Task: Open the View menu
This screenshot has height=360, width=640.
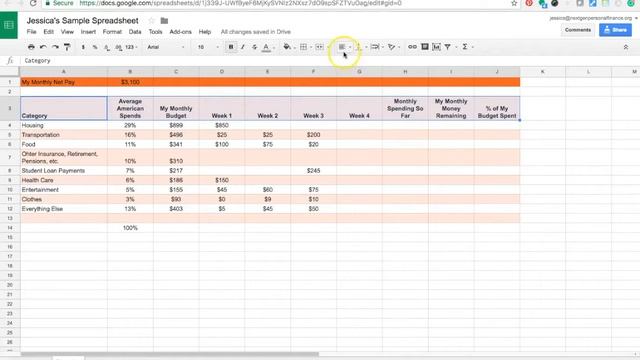Action: (67, 32)
